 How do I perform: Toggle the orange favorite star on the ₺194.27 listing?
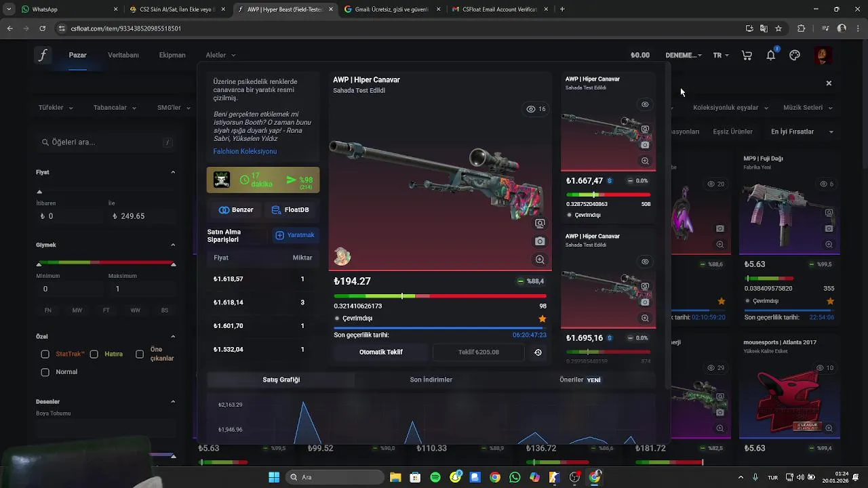542,319
